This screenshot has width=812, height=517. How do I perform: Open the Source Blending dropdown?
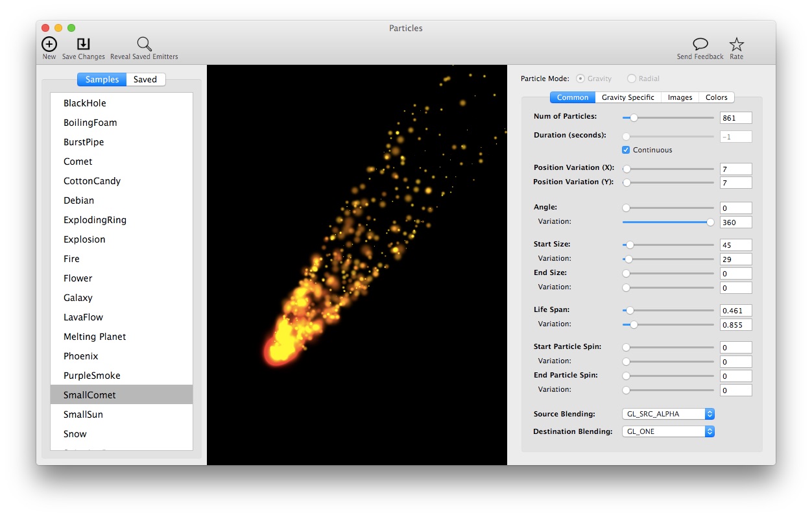[668, 413]
